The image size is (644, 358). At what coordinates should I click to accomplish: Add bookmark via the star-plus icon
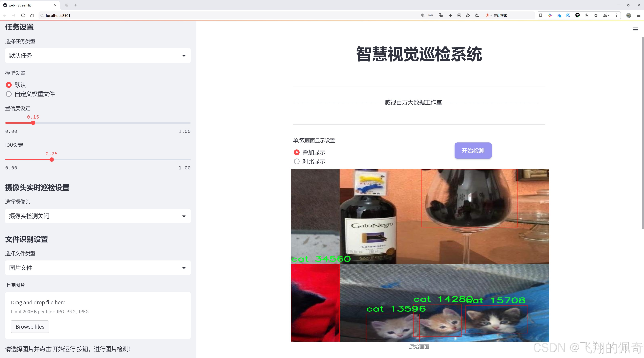point(477,15)
